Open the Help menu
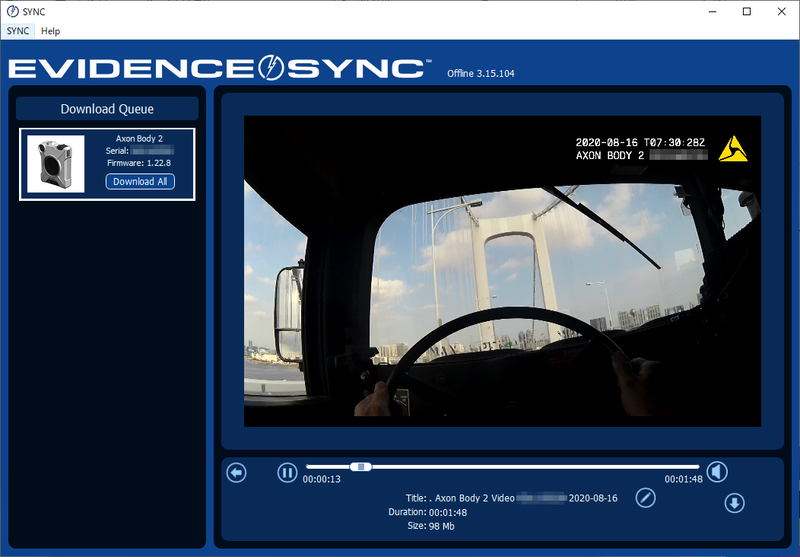This screenshot has width=800, height=557. coord(50,31)
